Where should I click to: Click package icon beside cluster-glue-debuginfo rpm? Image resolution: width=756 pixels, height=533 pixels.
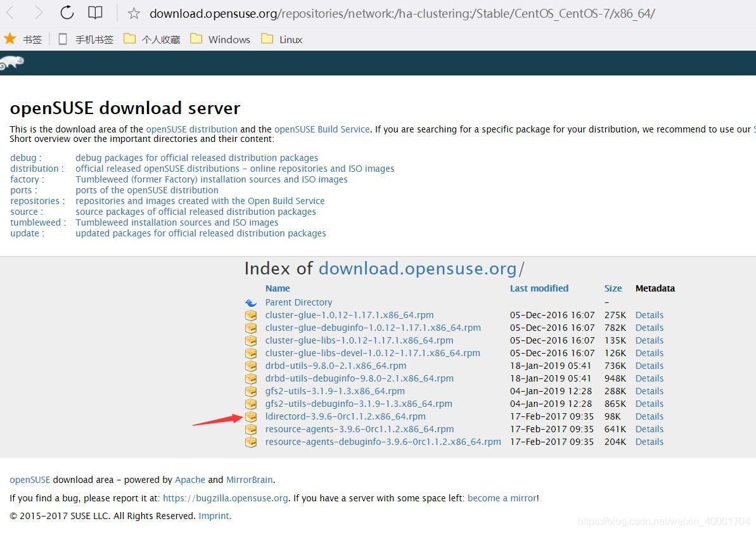251,328
